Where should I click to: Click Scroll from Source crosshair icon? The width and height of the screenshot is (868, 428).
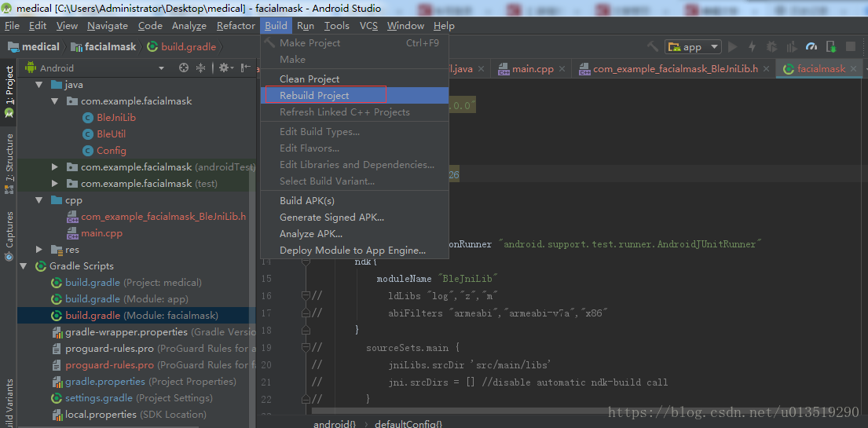pos(184,68)
